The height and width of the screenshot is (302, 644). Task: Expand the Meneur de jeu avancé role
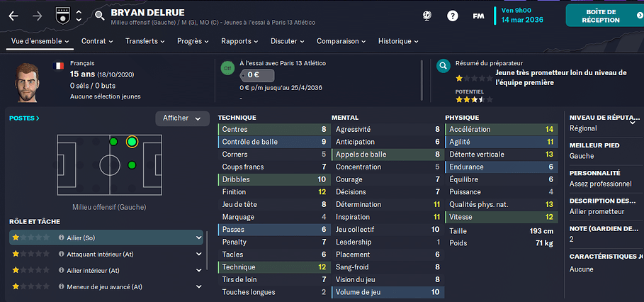[106, 286]
